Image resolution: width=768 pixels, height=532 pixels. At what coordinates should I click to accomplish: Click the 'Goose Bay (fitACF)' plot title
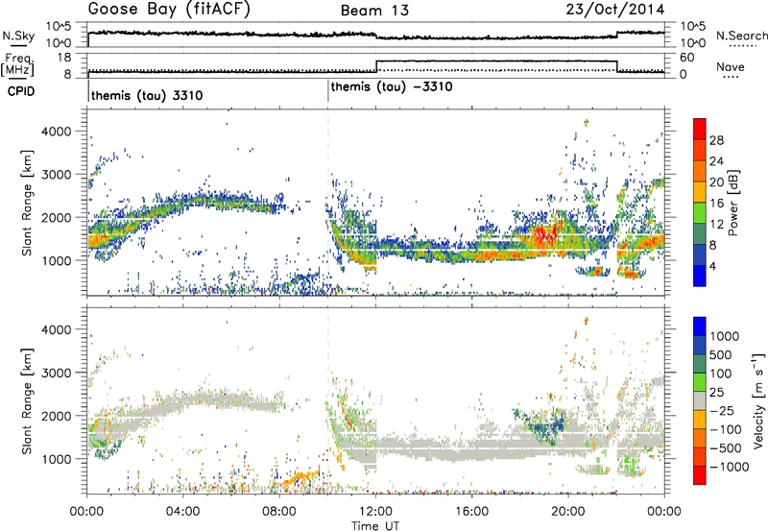(x=169, y=9)
